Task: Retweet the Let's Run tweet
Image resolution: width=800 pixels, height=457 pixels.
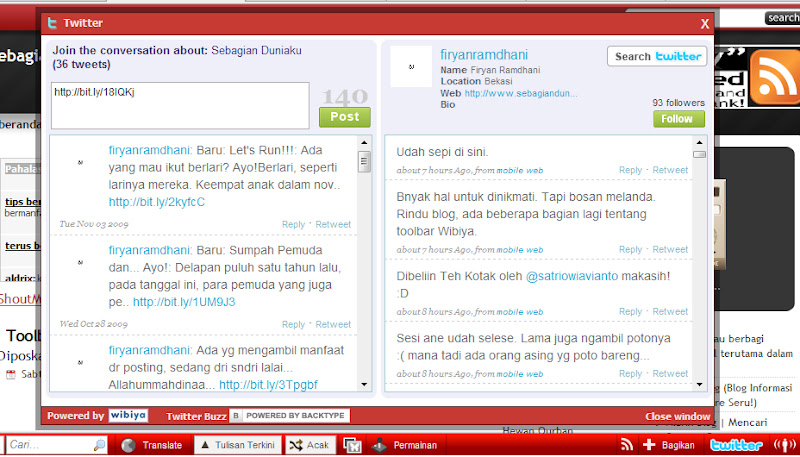Action: [x=333, y=224]
